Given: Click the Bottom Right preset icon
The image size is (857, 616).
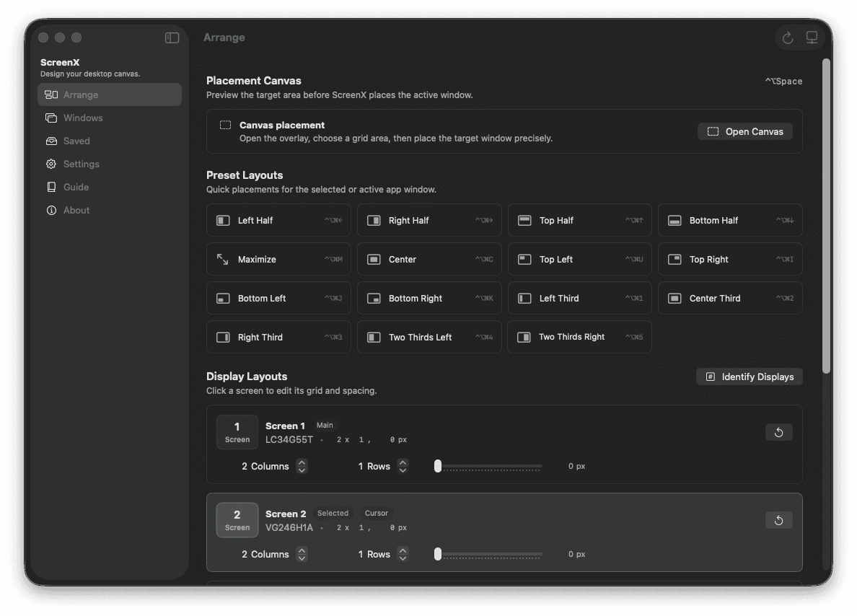Looking at the screenshot, I should point(374,299).
